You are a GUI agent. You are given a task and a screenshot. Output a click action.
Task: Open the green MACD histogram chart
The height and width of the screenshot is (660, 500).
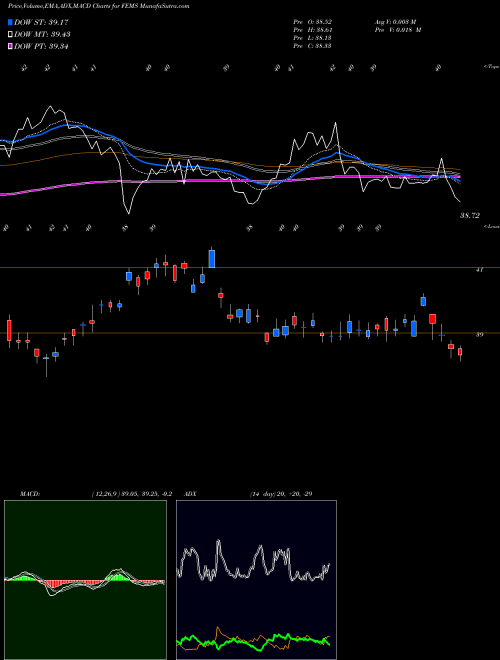click(85, 580)
